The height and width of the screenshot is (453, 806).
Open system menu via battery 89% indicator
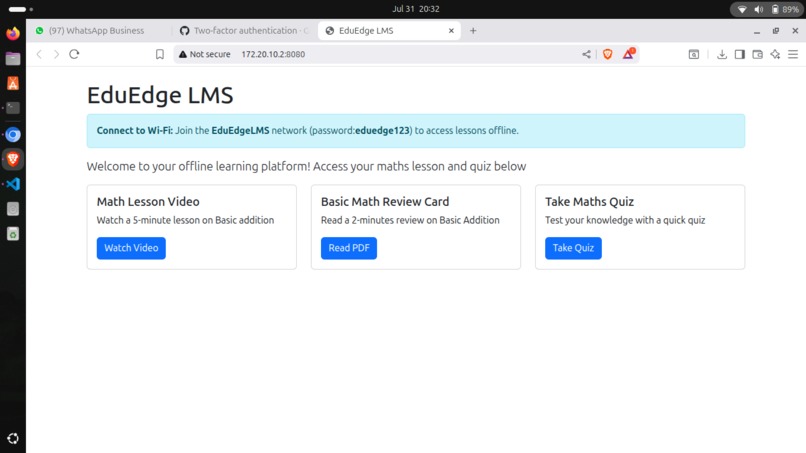(784, 9)
